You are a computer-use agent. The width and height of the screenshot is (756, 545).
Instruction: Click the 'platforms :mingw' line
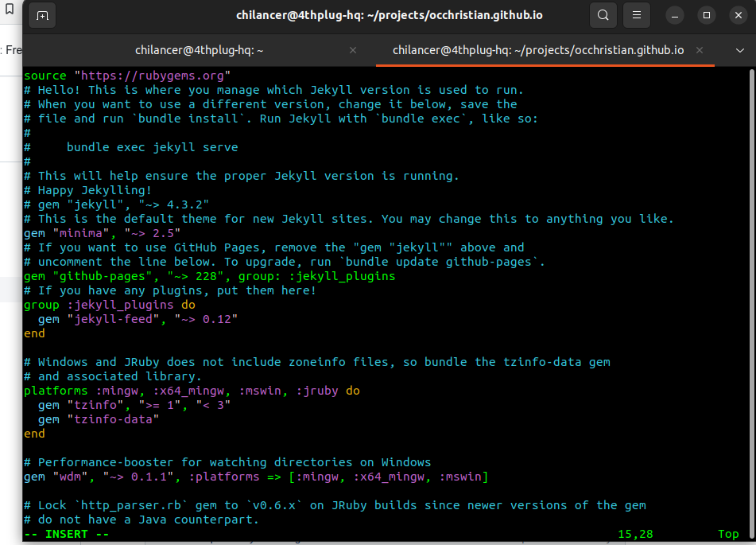point(192,391)
